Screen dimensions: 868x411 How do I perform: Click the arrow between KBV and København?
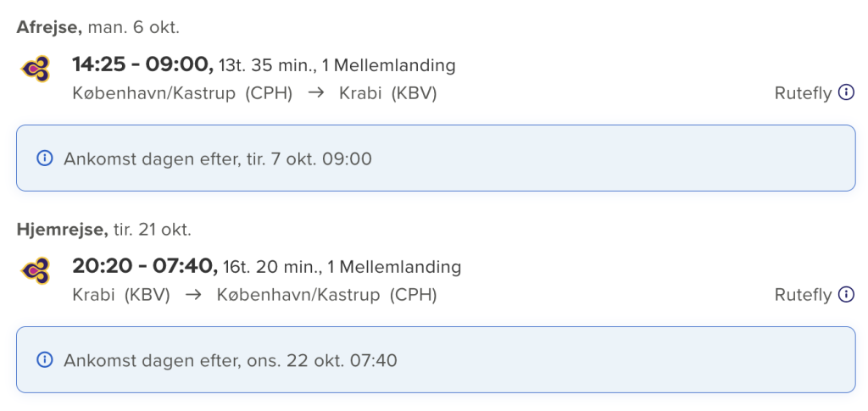click(193, 295)
